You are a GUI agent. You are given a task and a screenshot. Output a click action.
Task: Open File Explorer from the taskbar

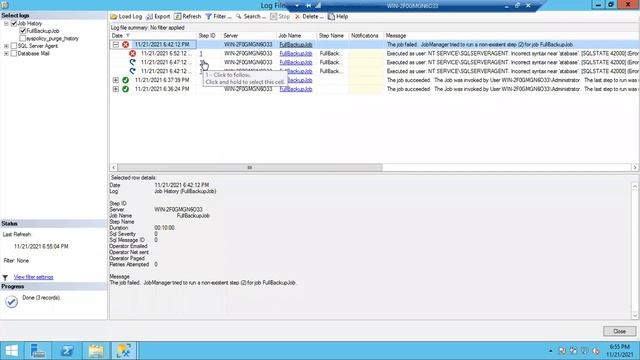[x=96, y=351]
